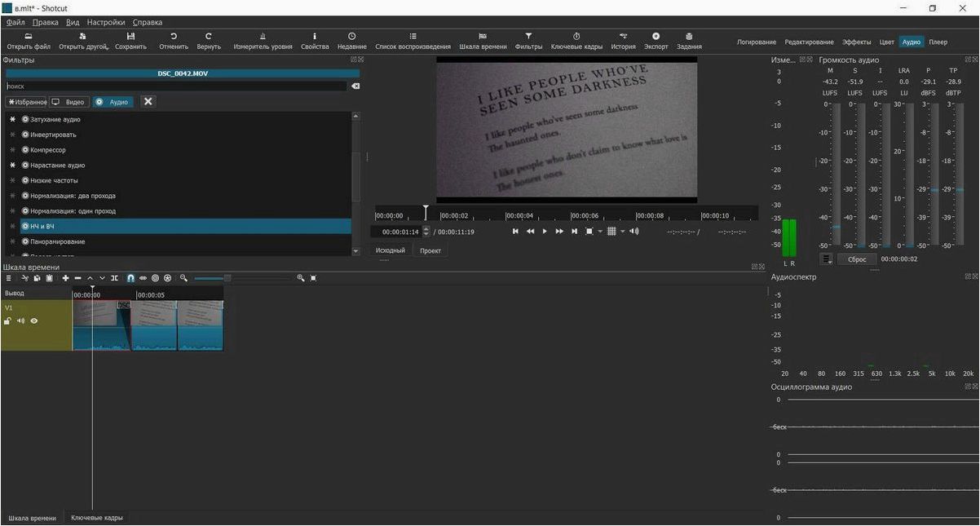
Task: Open player grid options dropdown arrow
Action: [623, 232]
